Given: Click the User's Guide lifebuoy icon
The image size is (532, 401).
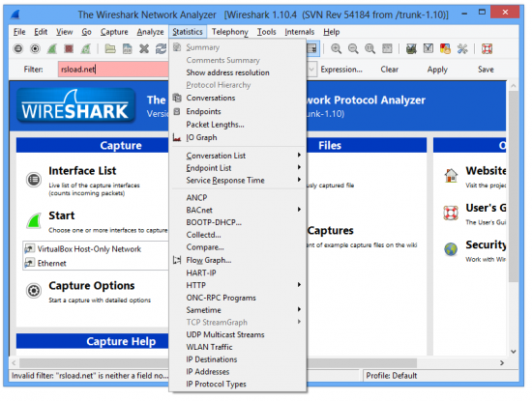Looking at the screenshot, I should (x=451, y=213).
